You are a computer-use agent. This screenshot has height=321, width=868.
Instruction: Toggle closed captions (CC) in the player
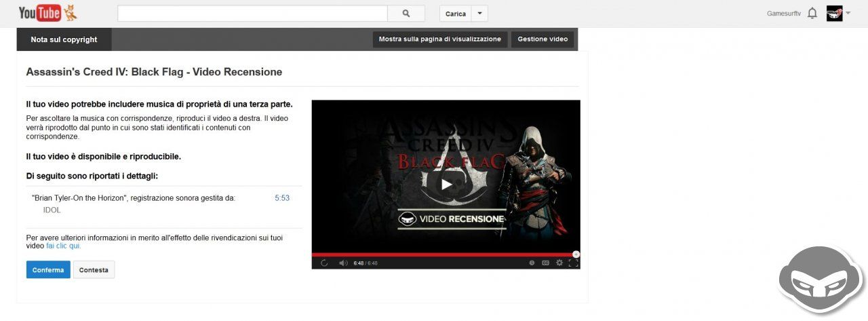tap(545, 263)
